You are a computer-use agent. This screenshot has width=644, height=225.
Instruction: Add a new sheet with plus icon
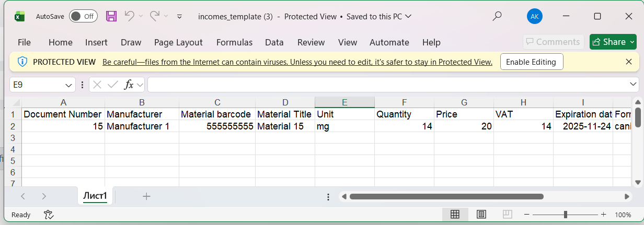pos(146,196)
